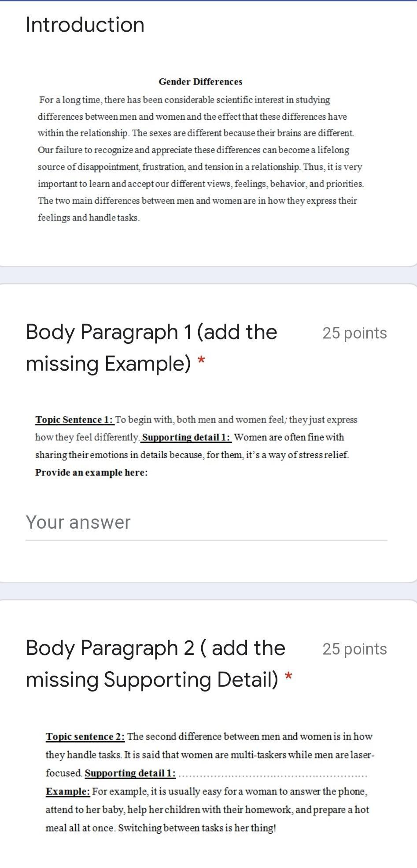Click "Supporting detail 1:" in Body Paragraph 1 image
The image size is (417, 868).
[187, 437]
